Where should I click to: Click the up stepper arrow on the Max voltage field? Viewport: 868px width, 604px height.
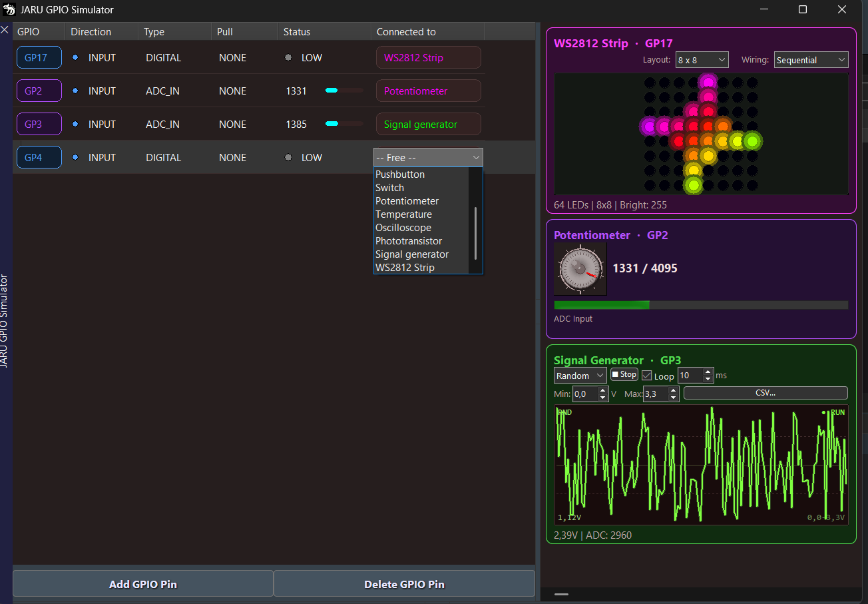pyautogui.click(x=673, y=390)
